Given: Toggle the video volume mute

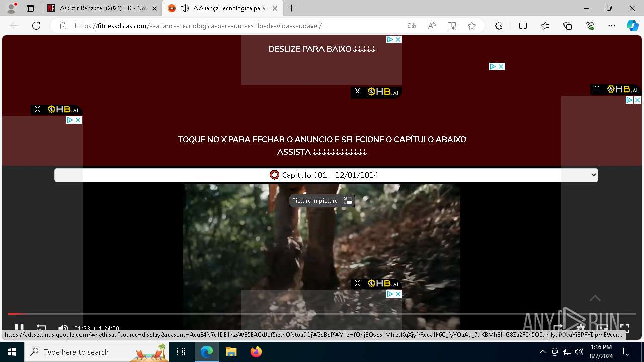Looking at the screenshot, I should pyautogui.click(x=63, y=328).
